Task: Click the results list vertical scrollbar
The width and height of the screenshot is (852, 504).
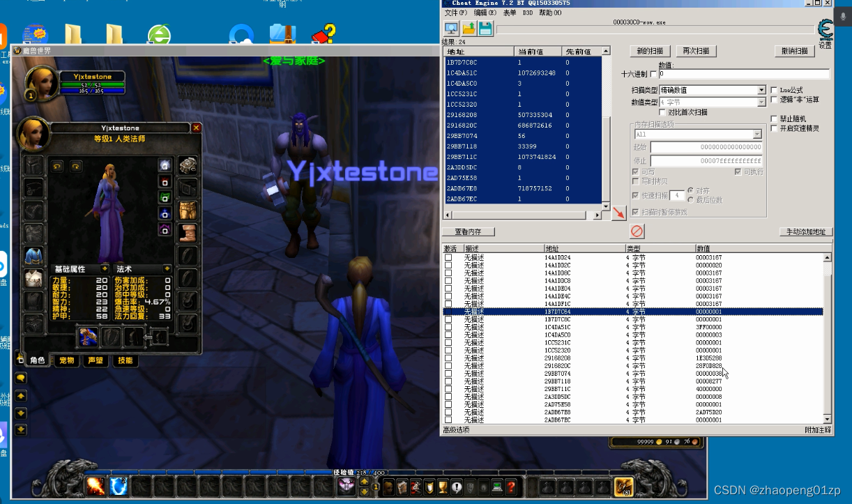Action: (605, 130)
